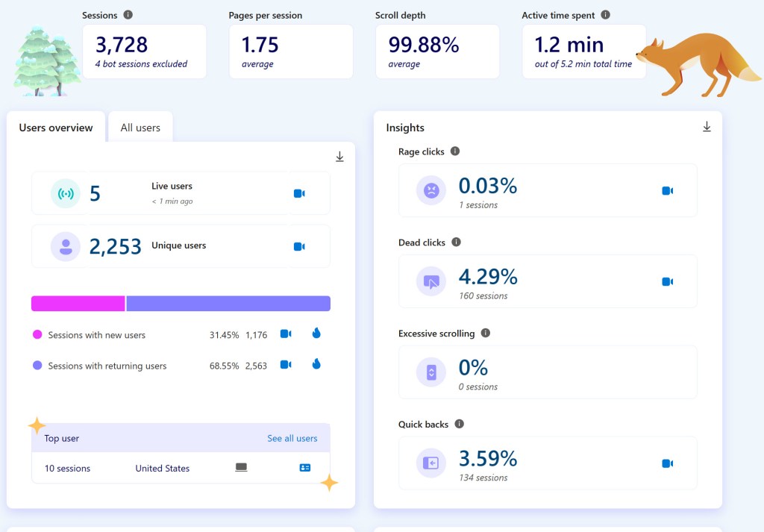The height and width of the screenshot is (532, 764).
Task: Click the Active time spent info icon
Action: 605,15
